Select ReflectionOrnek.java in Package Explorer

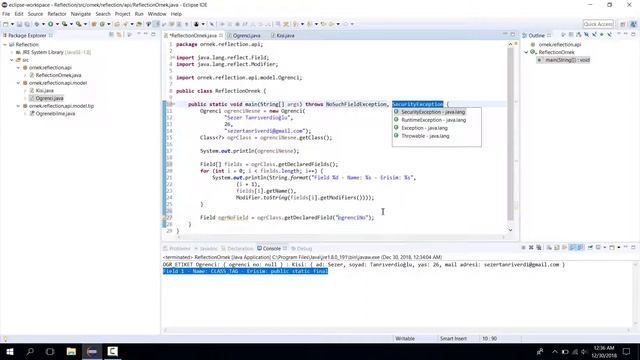(x=58, y=76)
